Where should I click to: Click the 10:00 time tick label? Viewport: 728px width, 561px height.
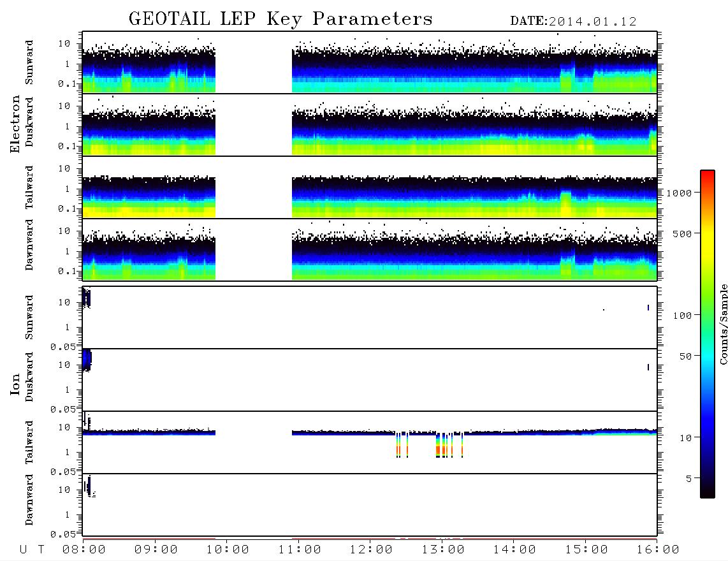coord(228,550)
